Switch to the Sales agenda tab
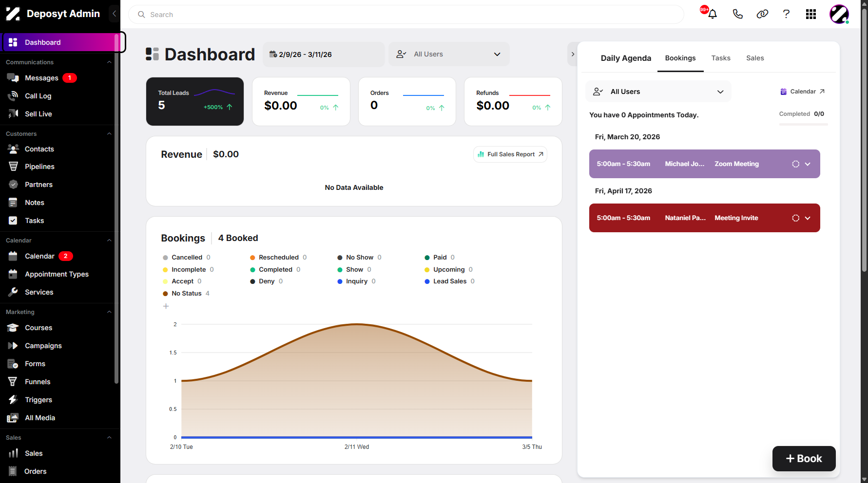The image size is (868, 483). click(755, 58)
